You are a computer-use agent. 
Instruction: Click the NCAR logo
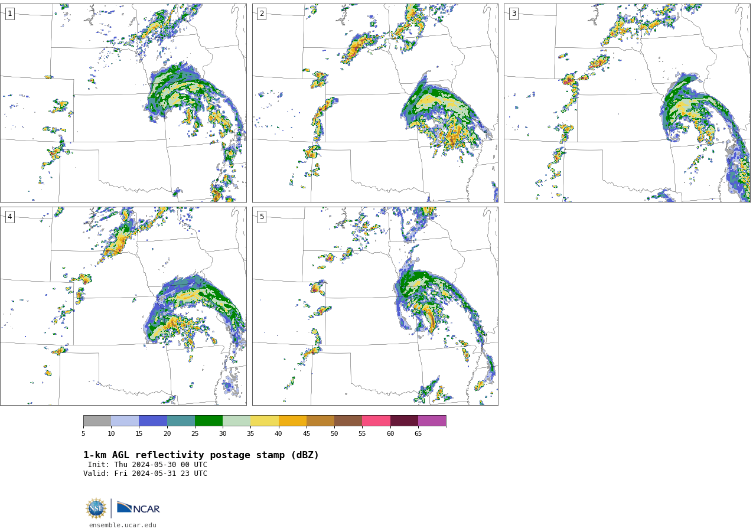coord(138,508)
